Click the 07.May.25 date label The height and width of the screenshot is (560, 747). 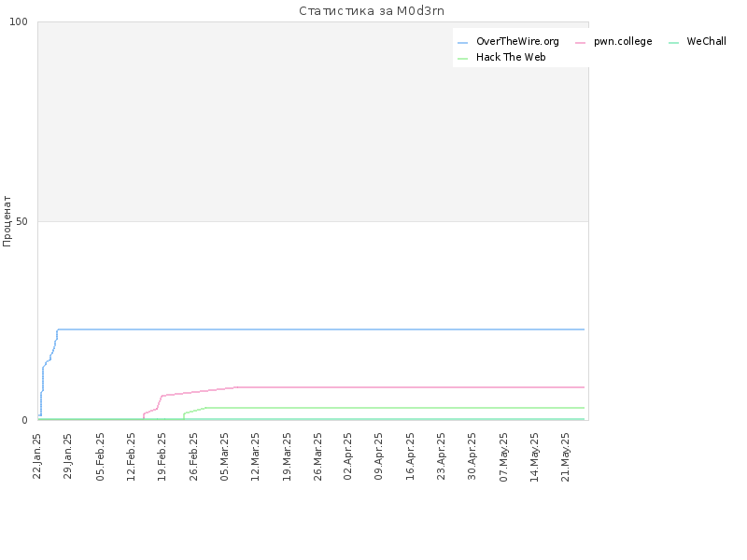pos(503,457)
